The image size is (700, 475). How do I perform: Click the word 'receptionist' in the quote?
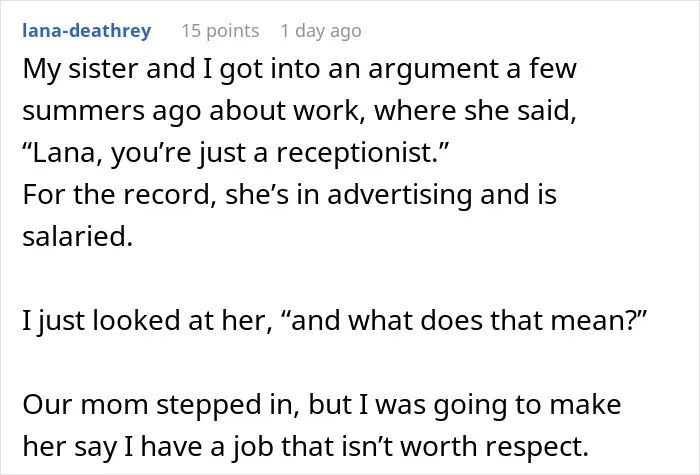click(355, 154)
